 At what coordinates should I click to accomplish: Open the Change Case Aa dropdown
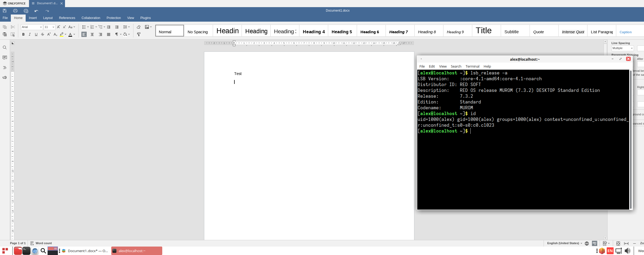[x=72, y=27]
